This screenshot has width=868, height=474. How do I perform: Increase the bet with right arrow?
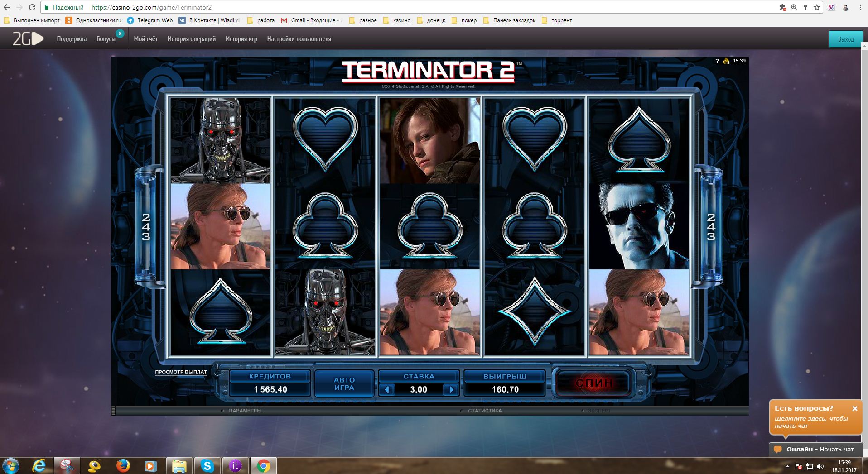click(451, 389)
